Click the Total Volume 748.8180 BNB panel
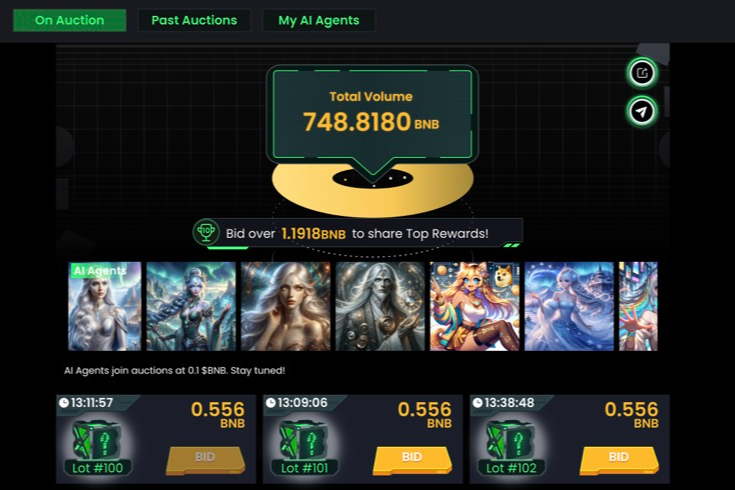 (372, 115)
